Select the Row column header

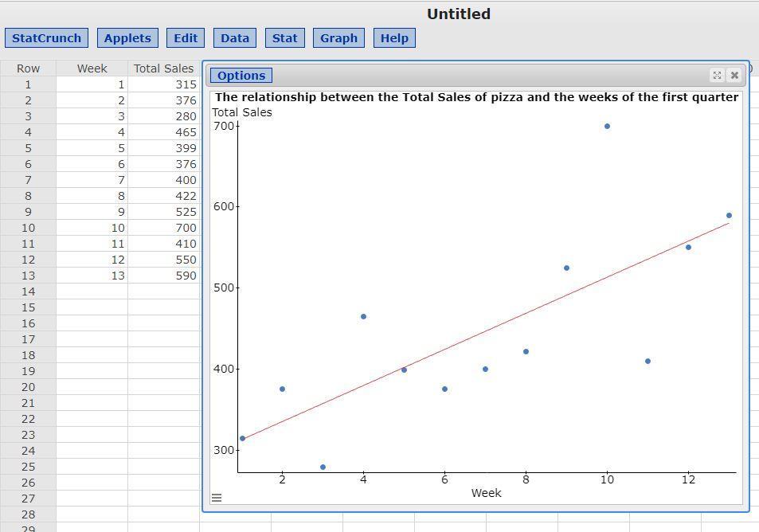tap(28, 68)
